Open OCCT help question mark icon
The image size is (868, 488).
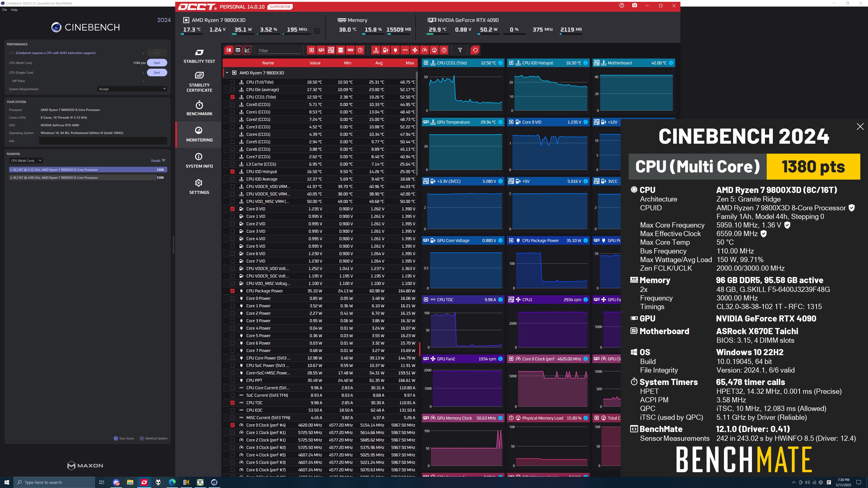point(622,6)
